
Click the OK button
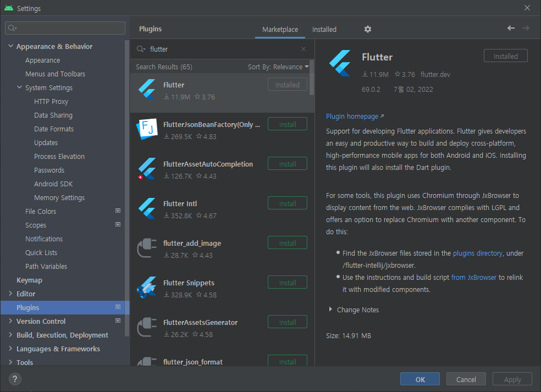[420, 379]
